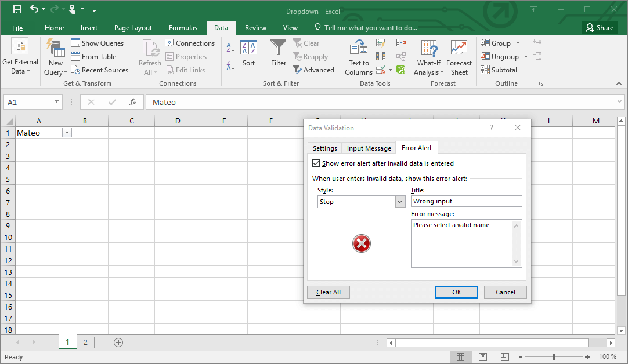
Task: Open Recent Sources
Action: 100,70
